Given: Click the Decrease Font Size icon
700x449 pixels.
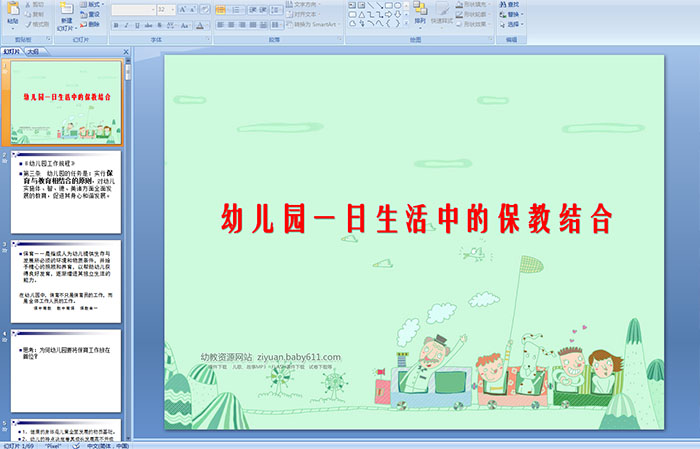Looking at the screenshot, I should [193, 10].
